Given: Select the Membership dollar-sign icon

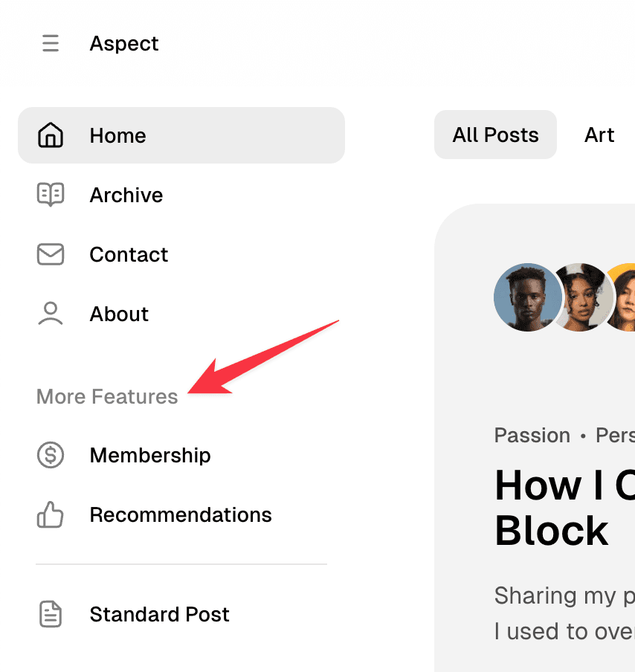Looking at the screenshot, I should [x=50, y=455].
